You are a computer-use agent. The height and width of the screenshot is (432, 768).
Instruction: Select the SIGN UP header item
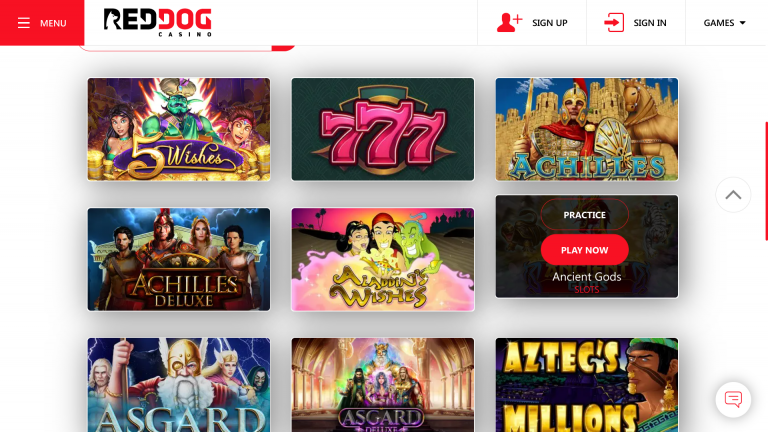532,23
